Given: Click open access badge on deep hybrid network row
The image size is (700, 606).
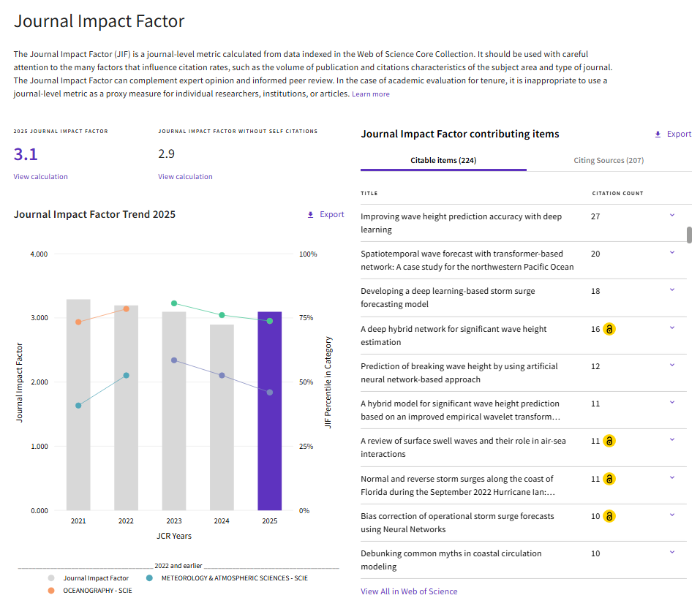Looking at the screenshot, I should point(609,329).
